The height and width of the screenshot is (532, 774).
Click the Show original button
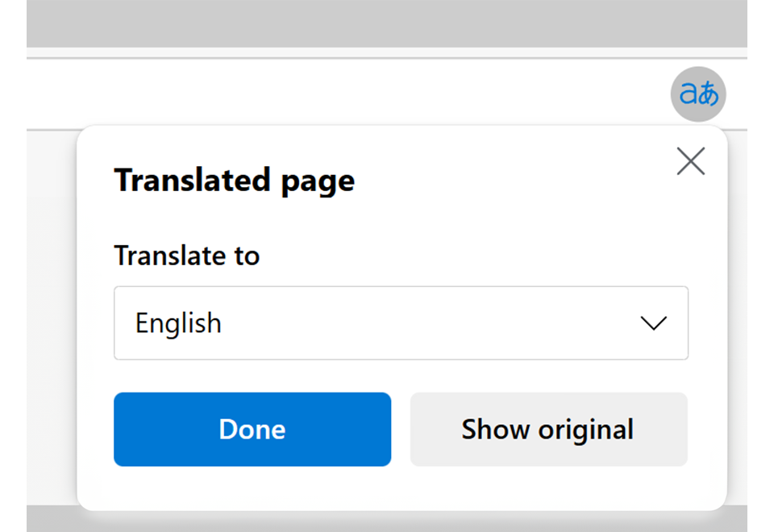click(548, 429)
